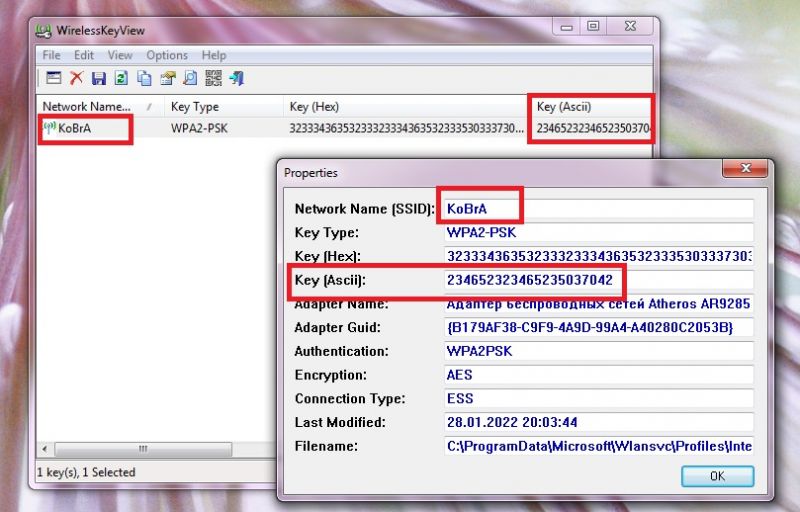Sort by the Key Type column header

(x=195, y=106)
